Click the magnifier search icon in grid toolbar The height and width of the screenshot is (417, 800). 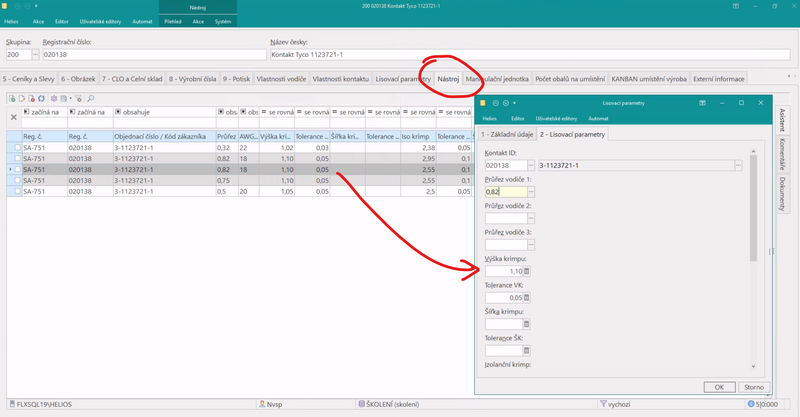pyautogui.click(x=90, y=99)
